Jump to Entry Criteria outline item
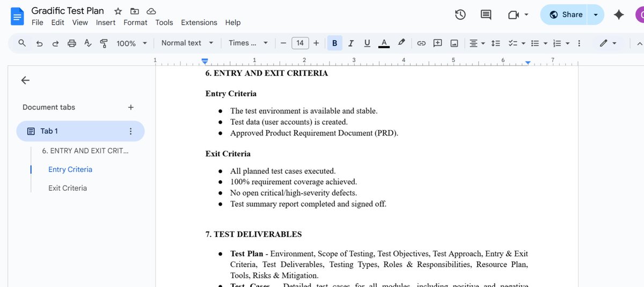Screen dimensions: 644x287 70,169
